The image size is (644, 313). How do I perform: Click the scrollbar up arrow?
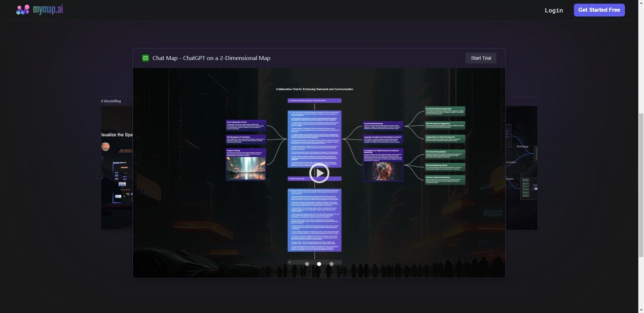coord(641,3)
